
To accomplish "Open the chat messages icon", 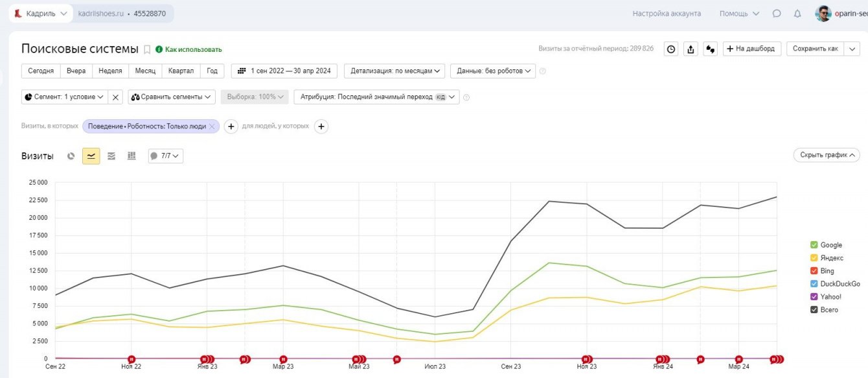I will 777,14.
